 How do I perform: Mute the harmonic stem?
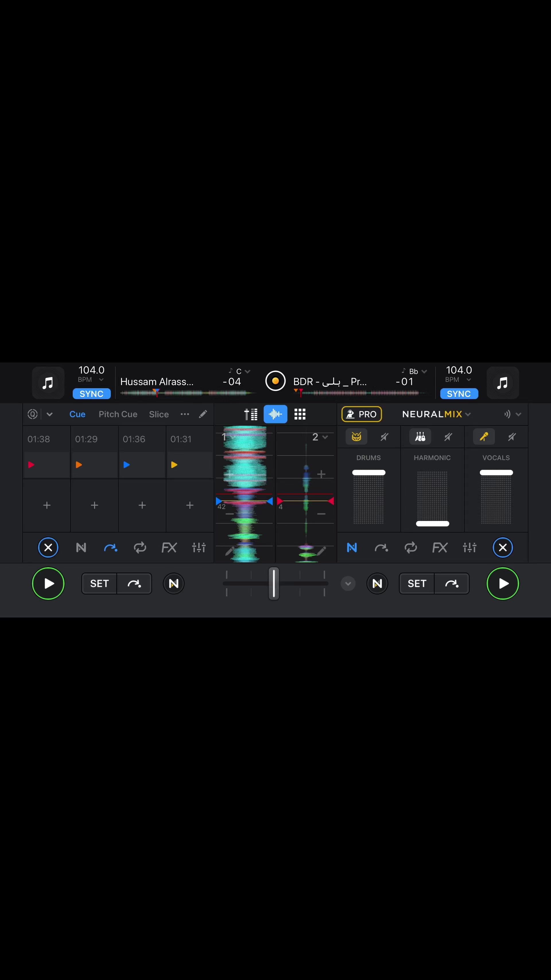click(x=448, y=437)
